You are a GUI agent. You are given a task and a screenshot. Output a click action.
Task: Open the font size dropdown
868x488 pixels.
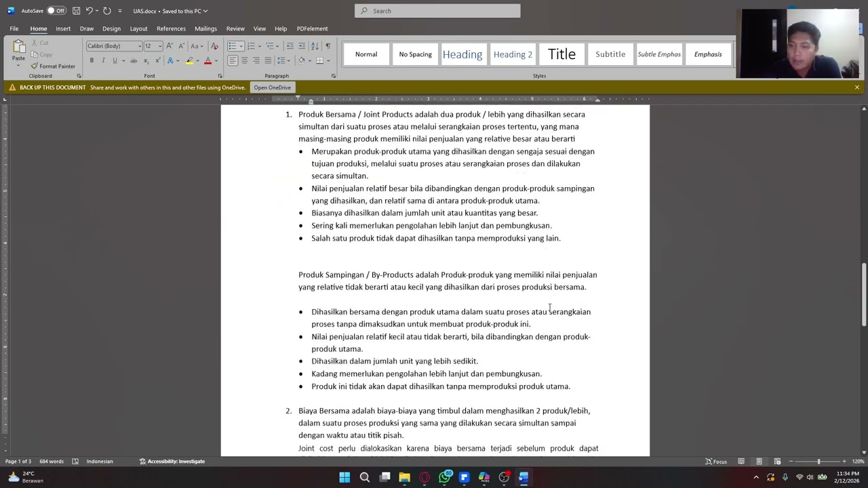(x=159, y=46)
